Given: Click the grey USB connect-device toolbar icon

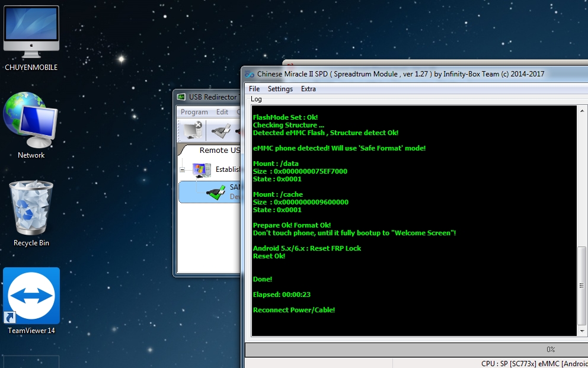Looking at the screenshot, I should (x=221, y=130).
